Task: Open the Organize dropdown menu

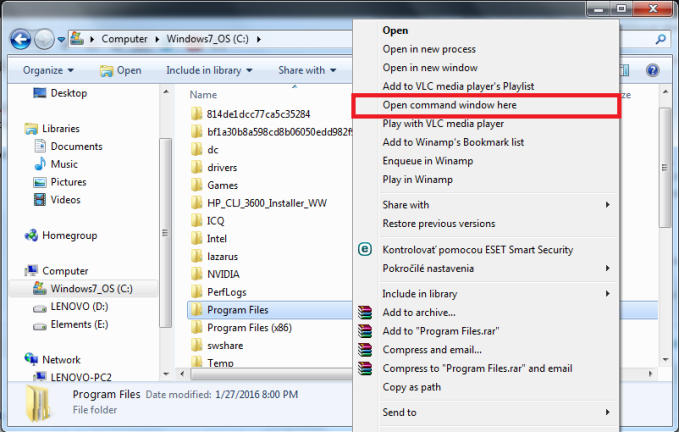Action: coord(48,70)
